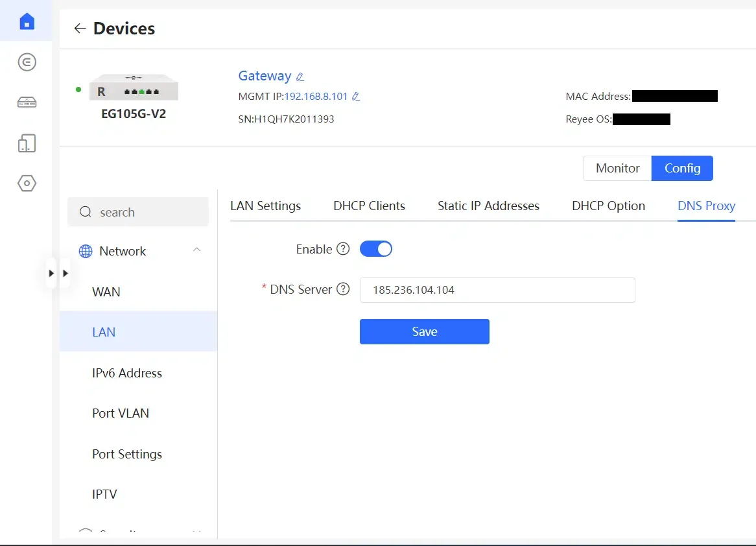Switch to Monitor view
Viewport: 756px width, 546px height.
(617, 169)
